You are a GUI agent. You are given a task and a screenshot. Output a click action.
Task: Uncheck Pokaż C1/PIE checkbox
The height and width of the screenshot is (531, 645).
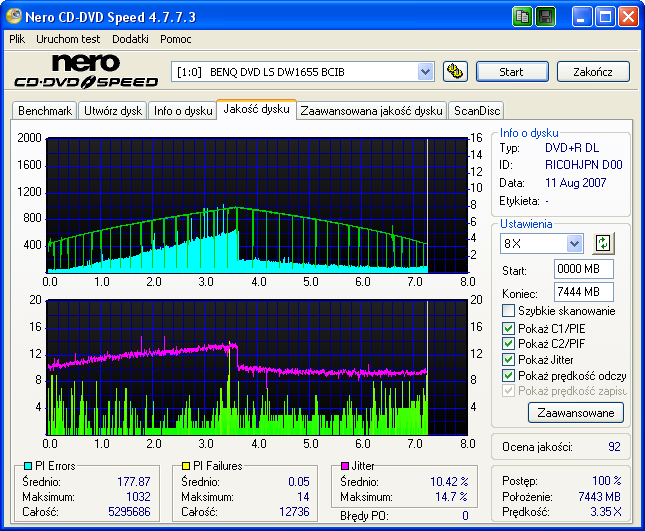coord(508,328)
